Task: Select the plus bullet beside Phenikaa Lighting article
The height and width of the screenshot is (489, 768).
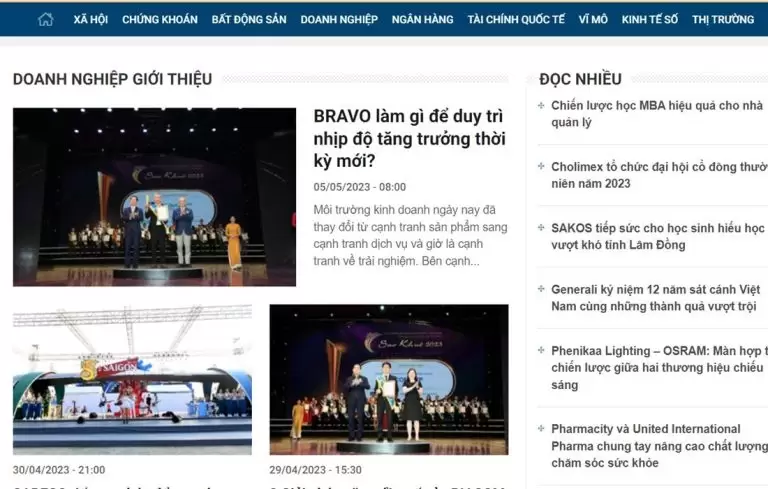Action: pyautogui.click(x=541, y=350)
